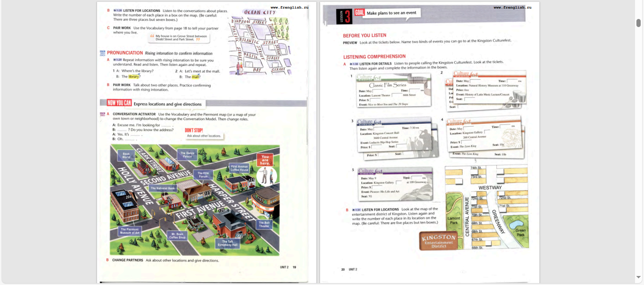Click 'The Dance Palace' map label

[x=188, y=155]
